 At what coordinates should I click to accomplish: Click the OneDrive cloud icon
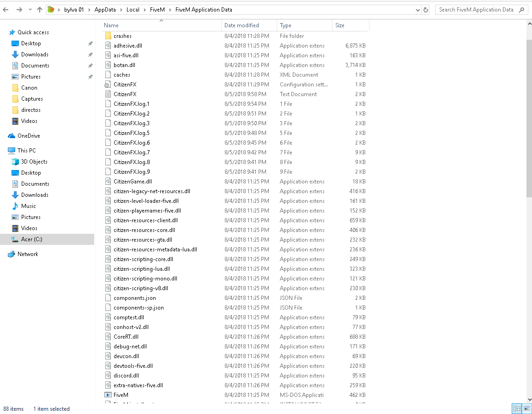[x=12, y=136]
